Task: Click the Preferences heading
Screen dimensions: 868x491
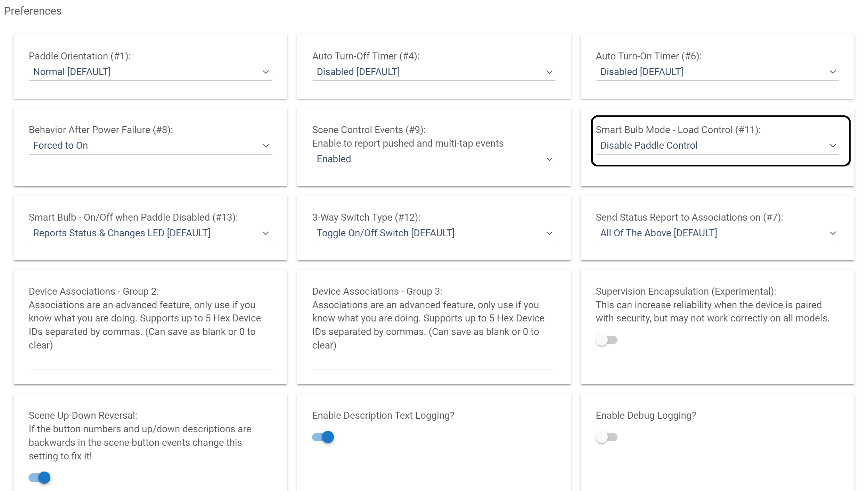Action: tap(33, 11)
